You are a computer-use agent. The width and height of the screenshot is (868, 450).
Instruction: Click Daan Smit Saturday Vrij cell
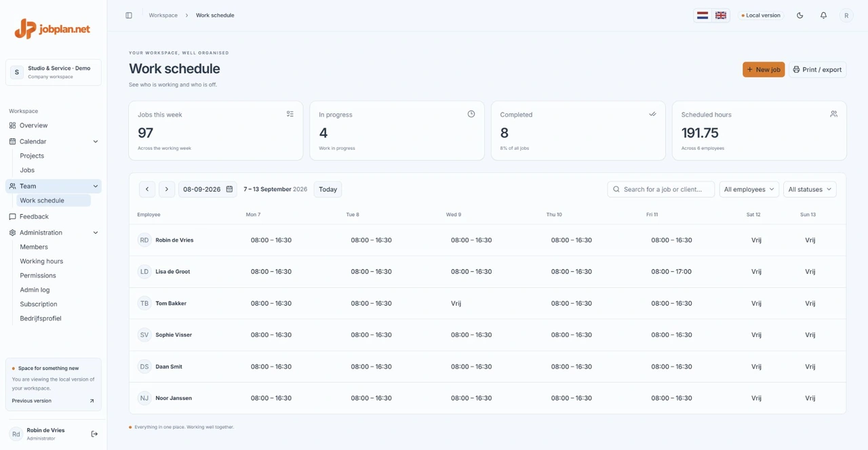756,367
